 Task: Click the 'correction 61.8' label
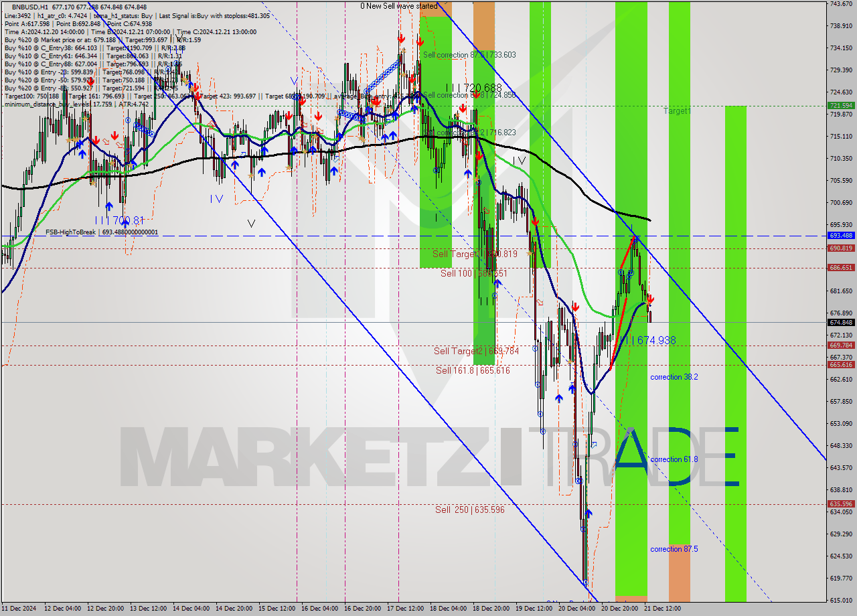tap(674, 459)
